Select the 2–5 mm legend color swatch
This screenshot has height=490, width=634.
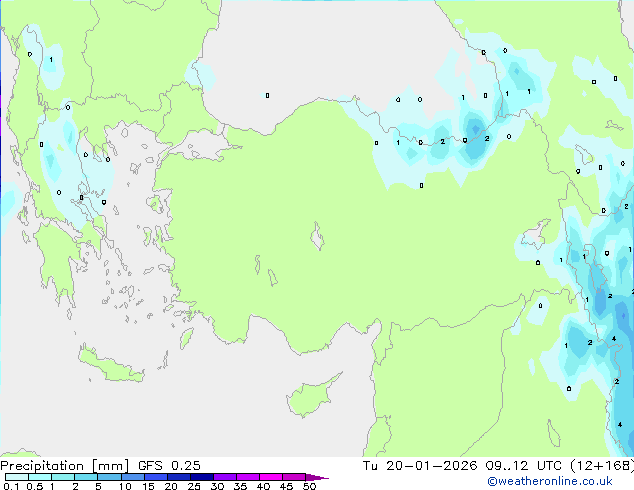pyautogui.click(x=86, y=477)
